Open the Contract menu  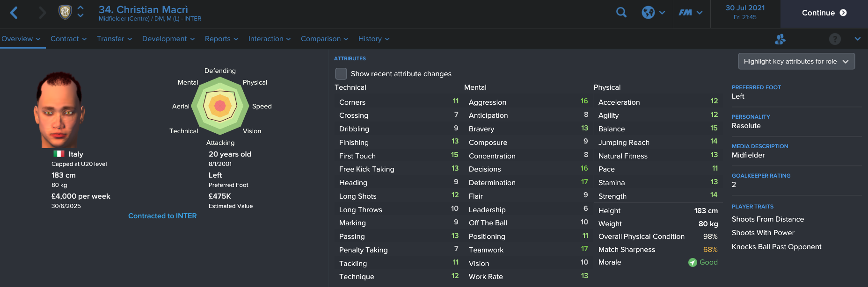click(x=68, y=39)
